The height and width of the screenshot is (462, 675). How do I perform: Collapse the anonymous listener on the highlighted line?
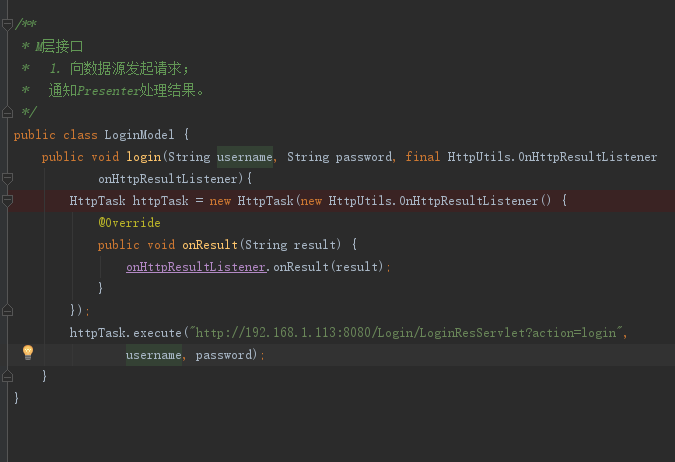pyautogui.click(x=7, y=200)
